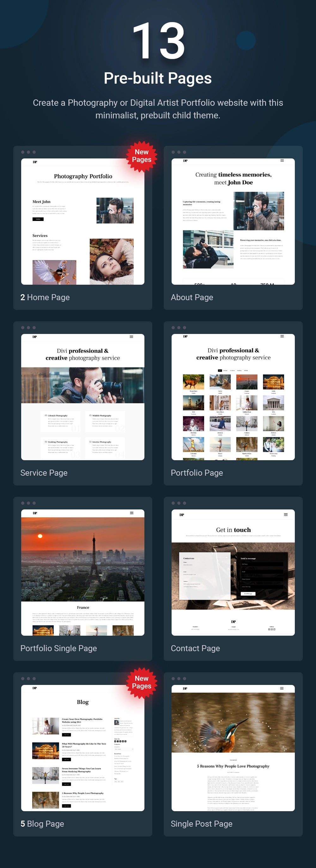Viewport: 316px width, 868px height.
Task: Click Phone Number field in contact form
Action: [x=262, y=579]
